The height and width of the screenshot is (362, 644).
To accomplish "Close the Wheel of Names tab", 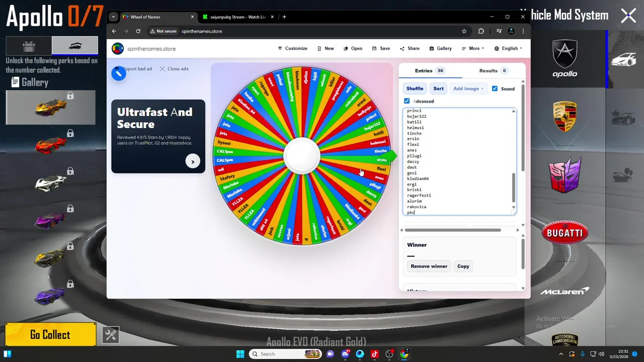I will tap(192, 17).
